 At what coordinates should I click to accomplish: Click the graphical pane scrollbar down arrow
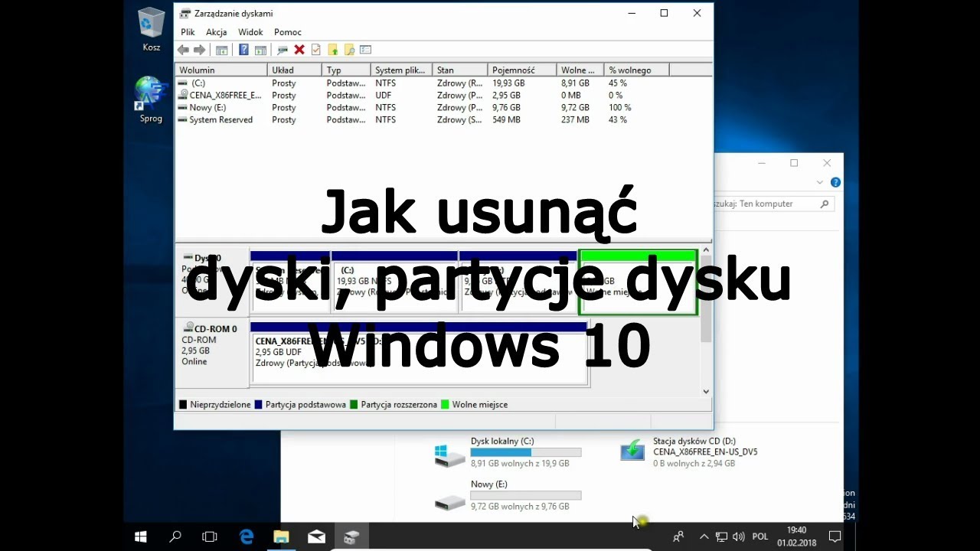pos(706,391)
